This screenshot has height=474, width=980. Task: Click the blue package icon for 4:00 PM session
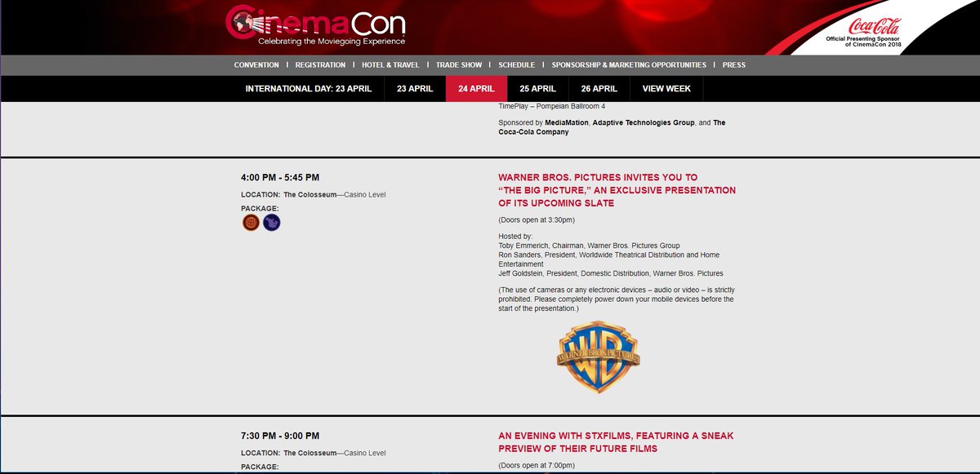point(272,222)
